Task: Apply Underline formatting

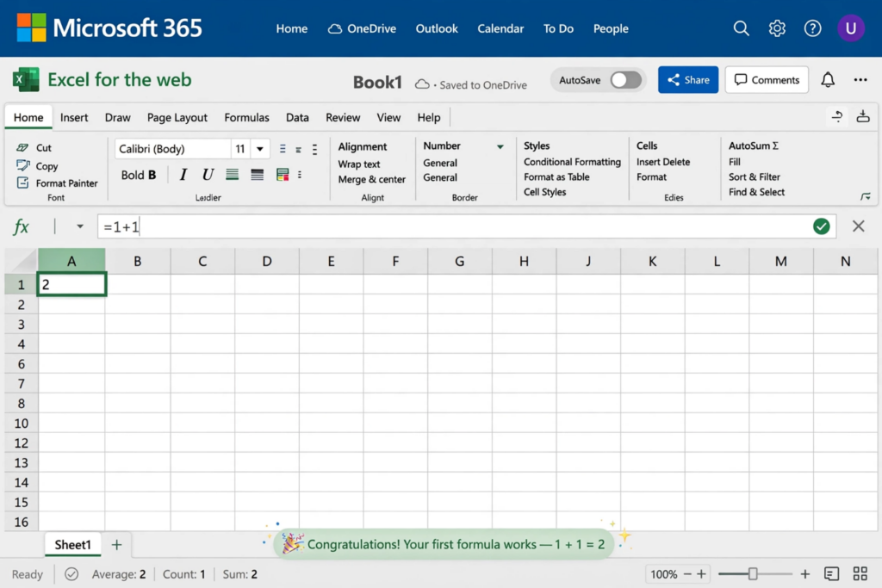Action: [x=208, y=175]
